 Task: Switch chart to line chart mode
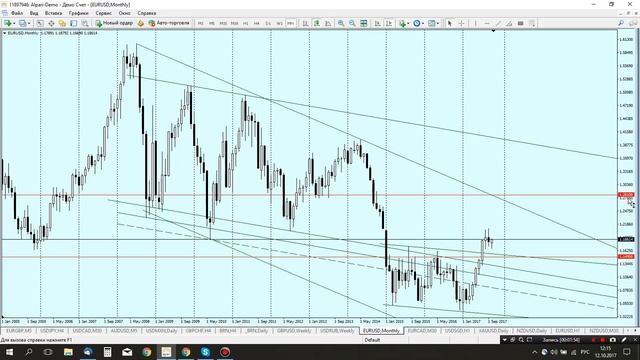[x=328, y=23]
